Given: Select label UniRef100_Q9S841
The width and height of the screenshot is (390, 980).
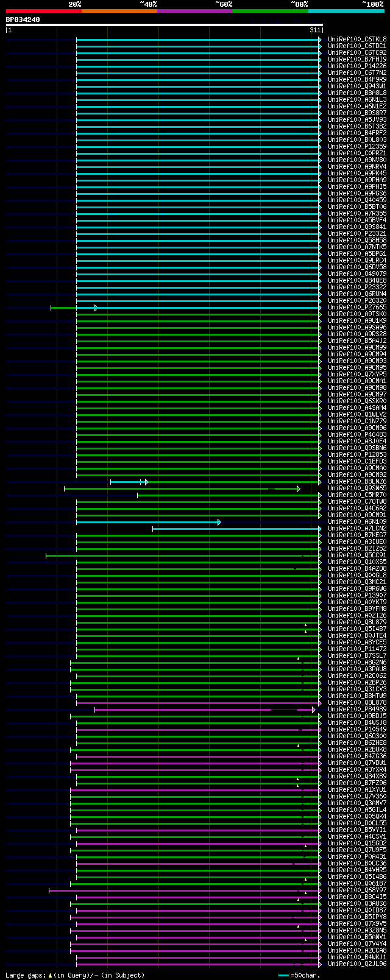Looking at the screenshot, I should tap(357, 227).
